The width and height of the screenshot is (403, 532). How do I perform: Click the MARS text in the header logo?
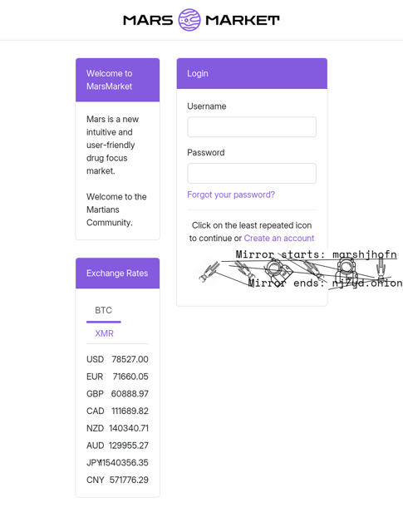click(x=148, y=20)
